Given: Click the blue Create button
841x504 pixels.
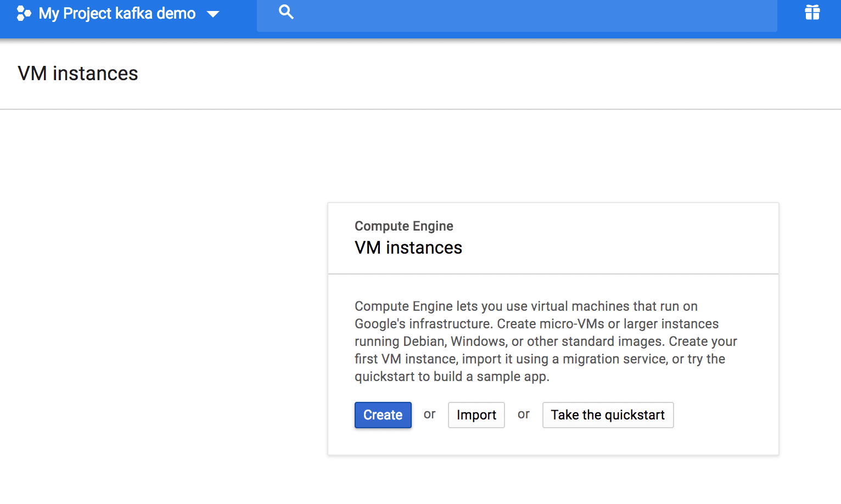Looking at the screenshot, I should click(383, 415).
